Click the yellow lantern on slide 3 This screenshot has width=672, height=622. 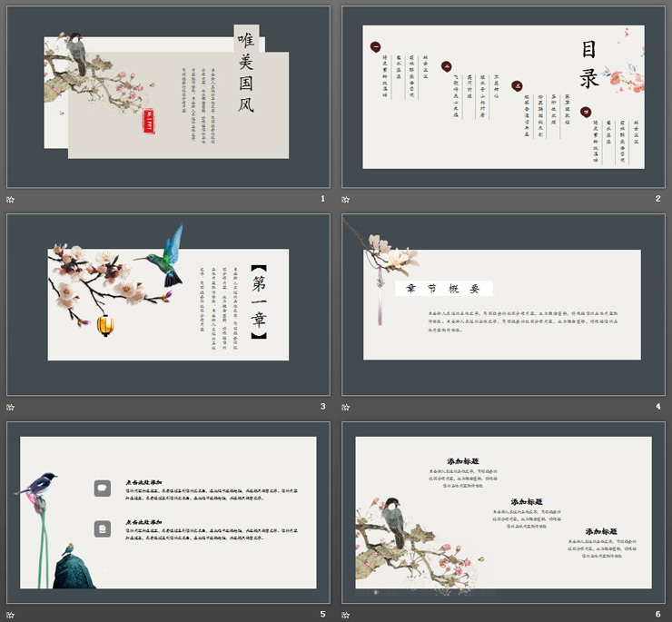[x=104, y=323]
